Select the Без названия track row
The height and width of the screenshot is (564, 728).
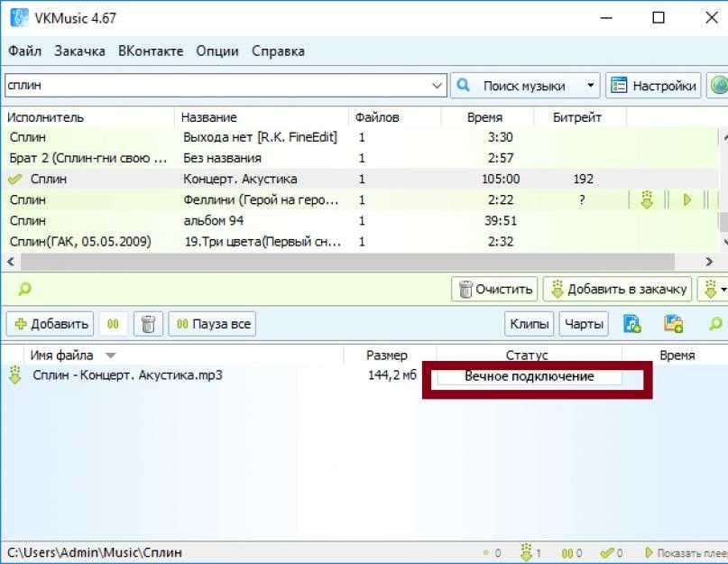pyautogui.click(x=360, y=158)
